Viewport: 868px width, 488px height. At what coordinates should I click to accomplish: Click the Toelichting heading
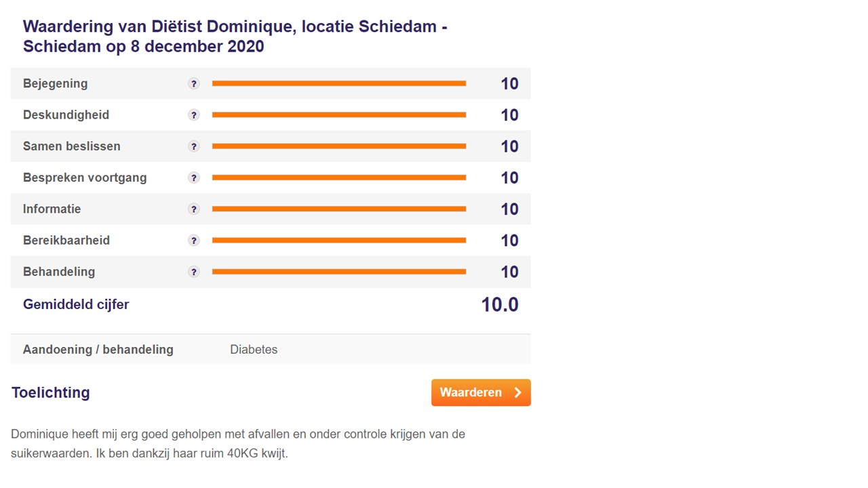coord(51,392)
